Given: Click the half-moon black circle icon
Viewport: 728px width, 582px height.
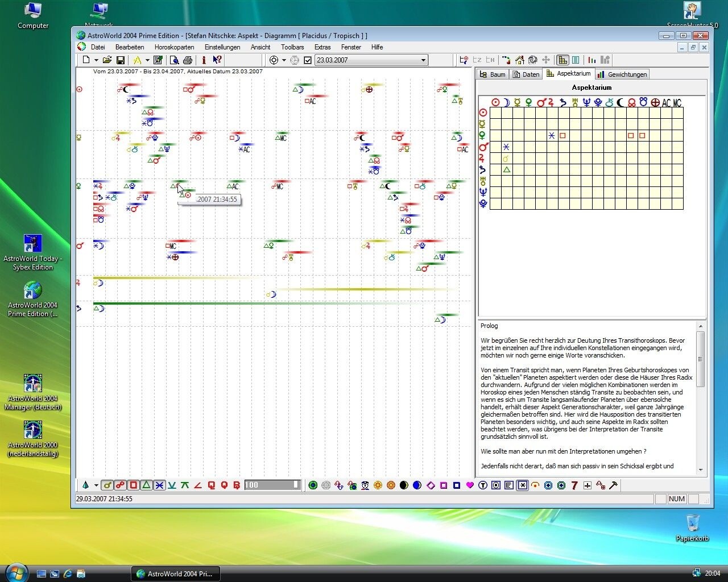Looking at the screenshot, I should pos(404,485).
